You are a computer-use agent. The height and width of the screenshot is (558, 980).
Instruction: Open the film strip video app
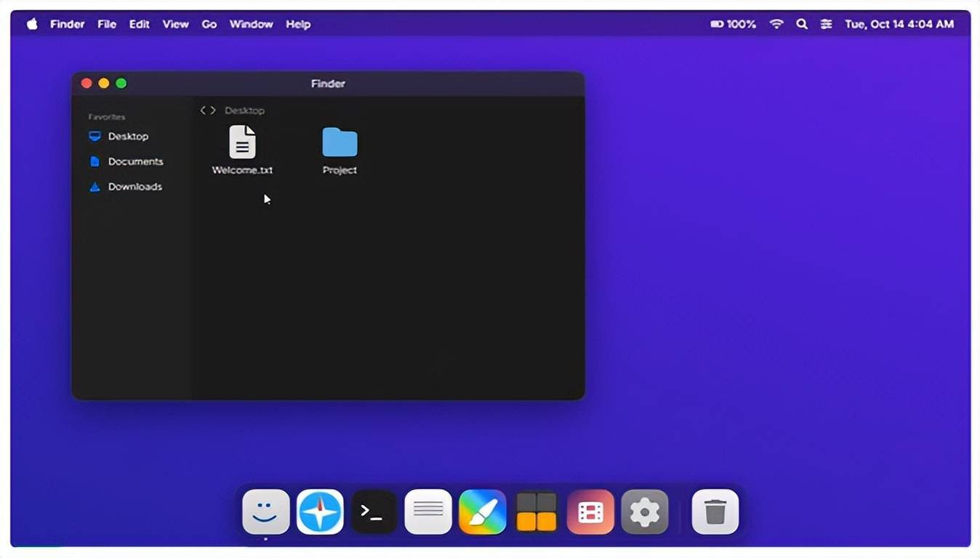coord(590,512)
